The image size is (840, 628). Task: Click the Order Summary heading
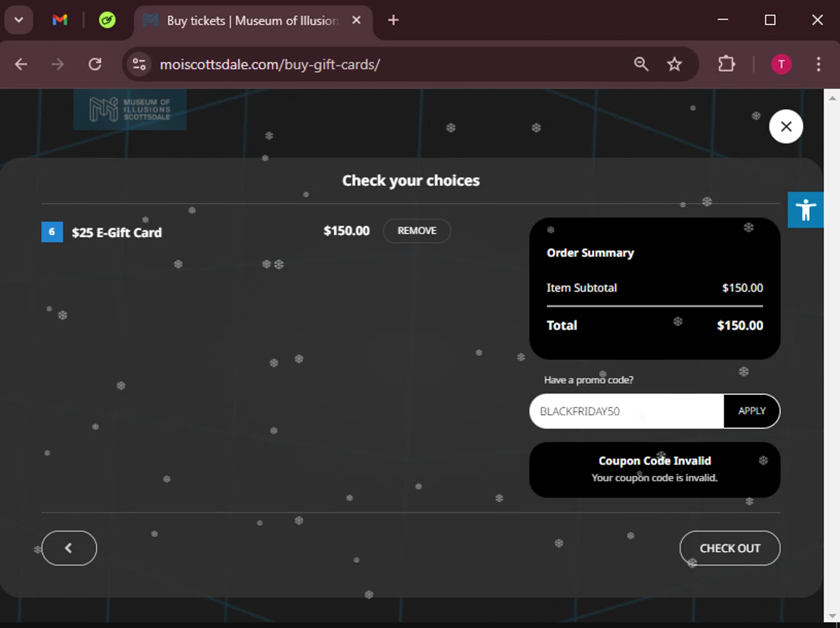[590, 253]
